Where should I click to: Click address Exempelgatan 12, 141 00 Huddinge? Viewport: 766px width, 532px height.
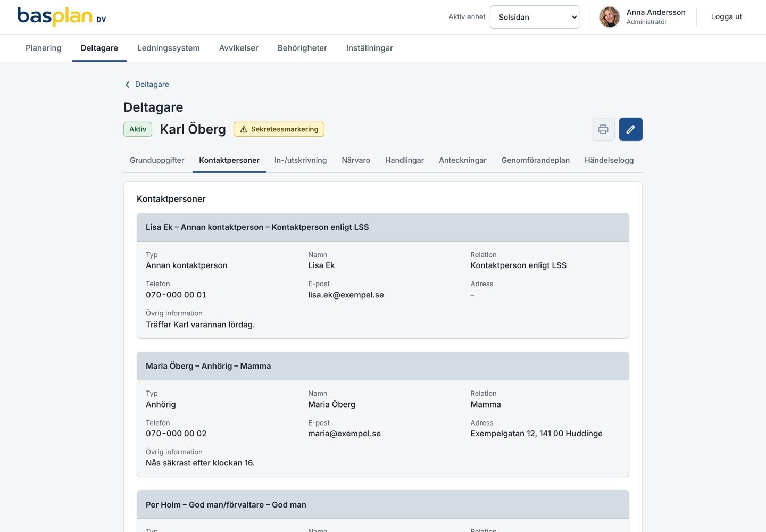point(536,434)
